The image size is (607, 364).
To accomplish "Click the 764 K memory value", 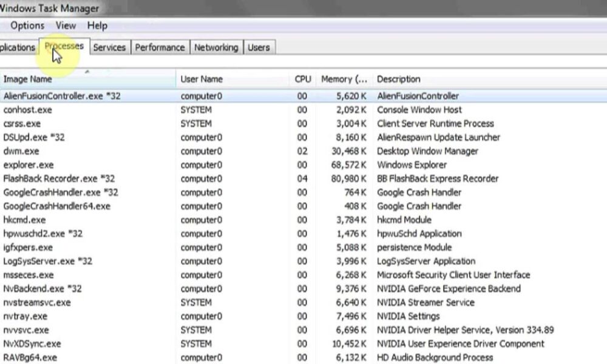I will coord(355,192).
